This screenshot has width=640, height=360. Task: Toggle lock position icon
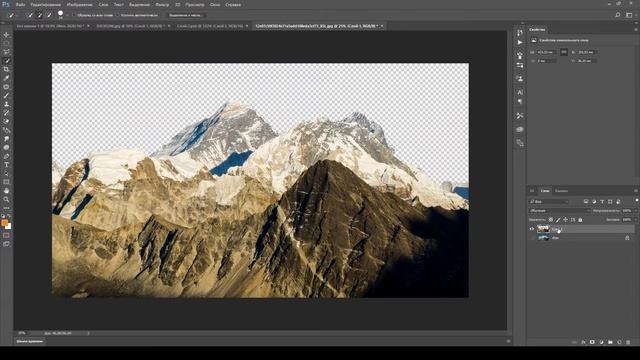click(565, 220)
